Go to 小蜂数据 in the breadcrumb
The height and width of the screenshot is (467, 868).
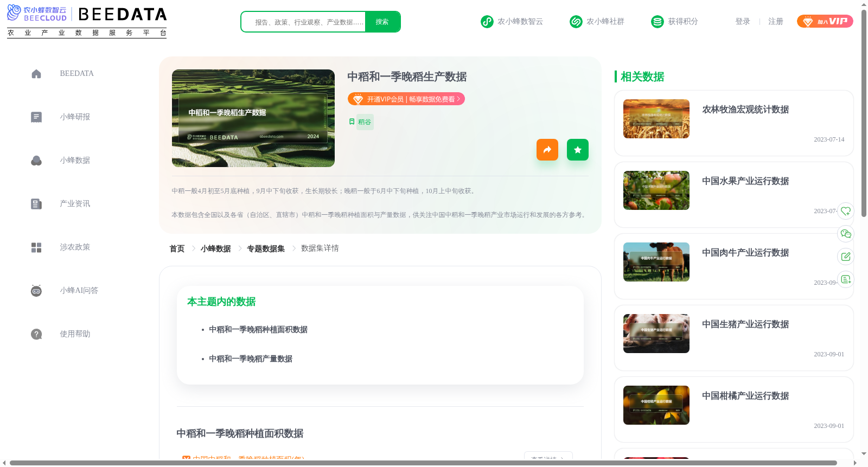216,248
